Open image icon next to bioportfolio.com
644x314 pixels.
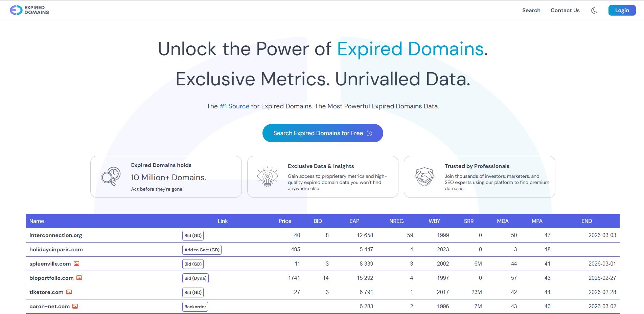point(79,278)
